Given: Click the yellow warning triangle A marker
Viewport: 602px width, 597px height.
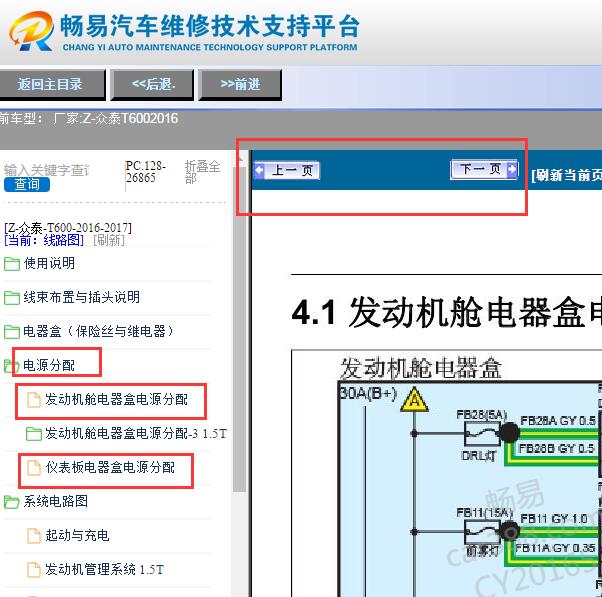Looking at the screenshot, I should [414, 400].
